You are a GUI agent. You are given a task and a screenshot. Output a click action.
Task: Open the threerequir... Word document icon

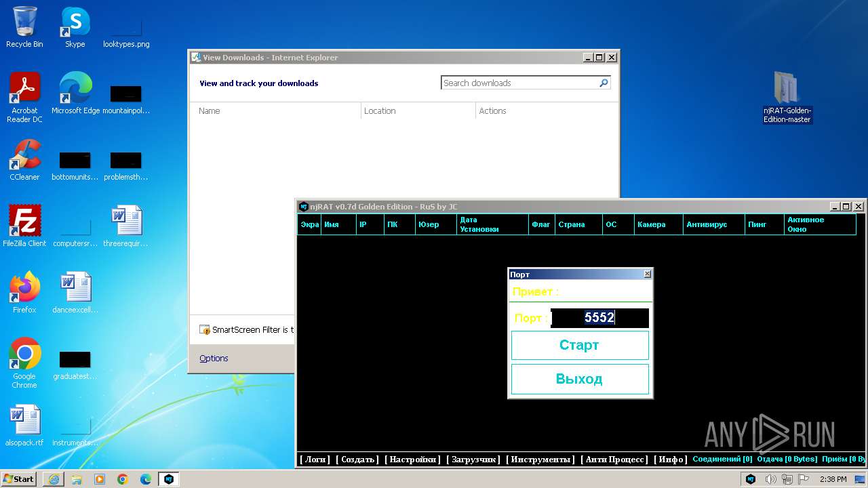pos(126,226)
